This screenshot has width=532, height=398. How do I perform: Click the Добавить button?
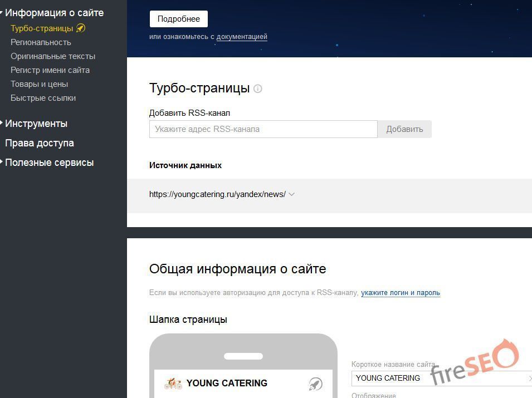click(405, 129)
